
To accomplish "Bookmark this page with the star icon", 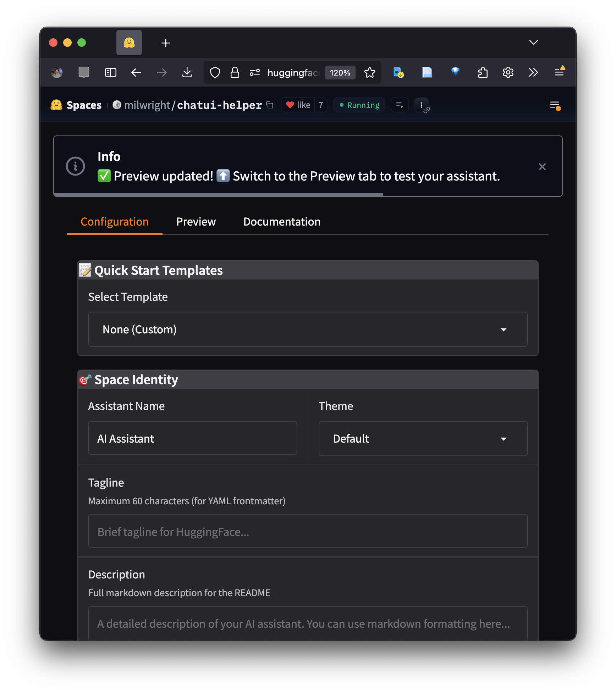I will [x=370, y=73].
